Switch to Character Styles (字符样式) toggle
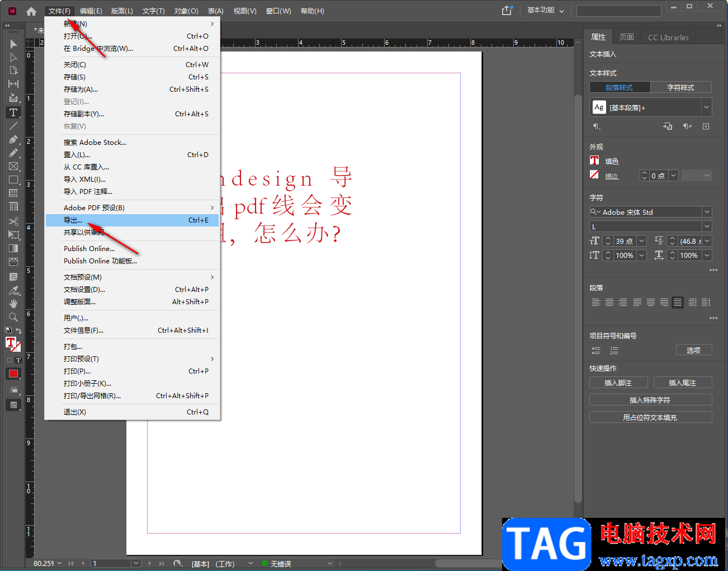The width and height of the screenshot is (728, 571). click(681, 87)
